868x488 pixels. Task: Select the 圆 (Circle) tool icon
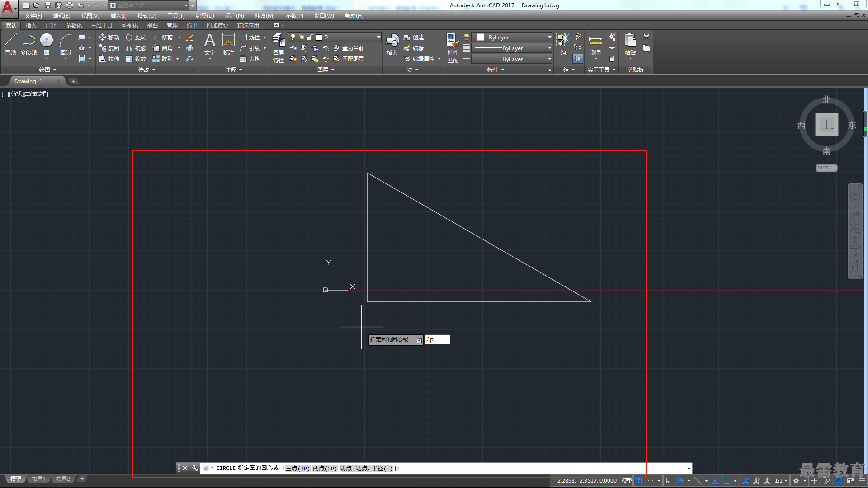47,40
